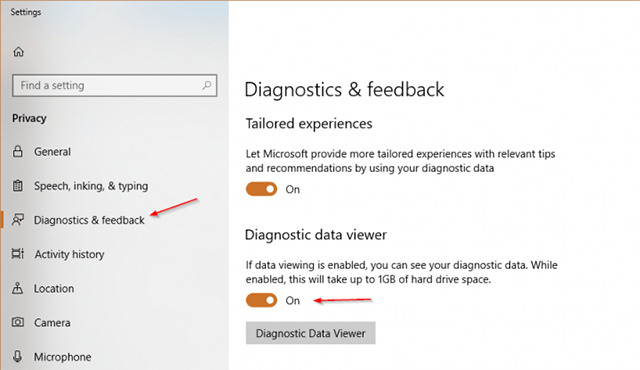This screenshot has width=640, height=370.
Task: Open General privacy settings
Action: tap(52, 151)
